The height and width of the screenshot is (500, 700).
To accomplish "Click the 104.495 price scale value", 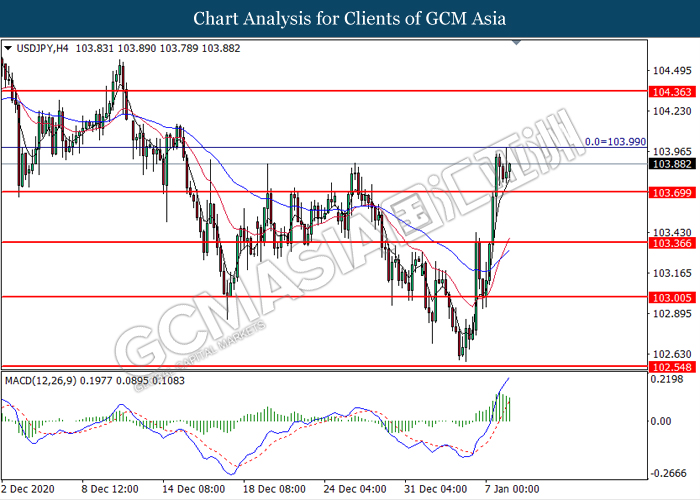I will pyautogui.click(x=672, y=71).
